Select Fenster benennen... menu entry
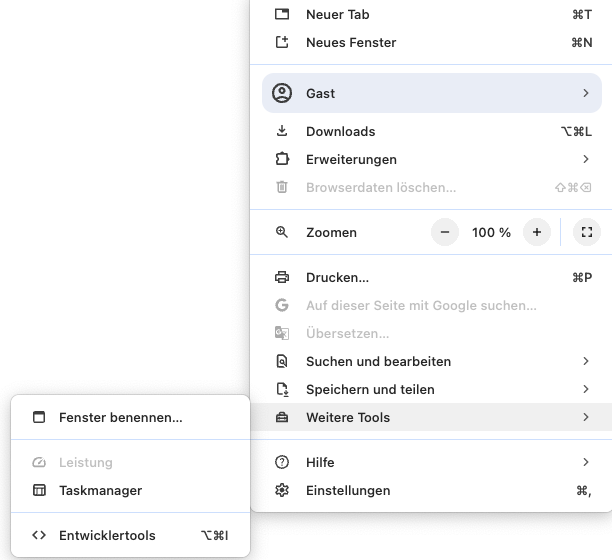This screenshot has width=612, height=560. [x=120, y=417]
